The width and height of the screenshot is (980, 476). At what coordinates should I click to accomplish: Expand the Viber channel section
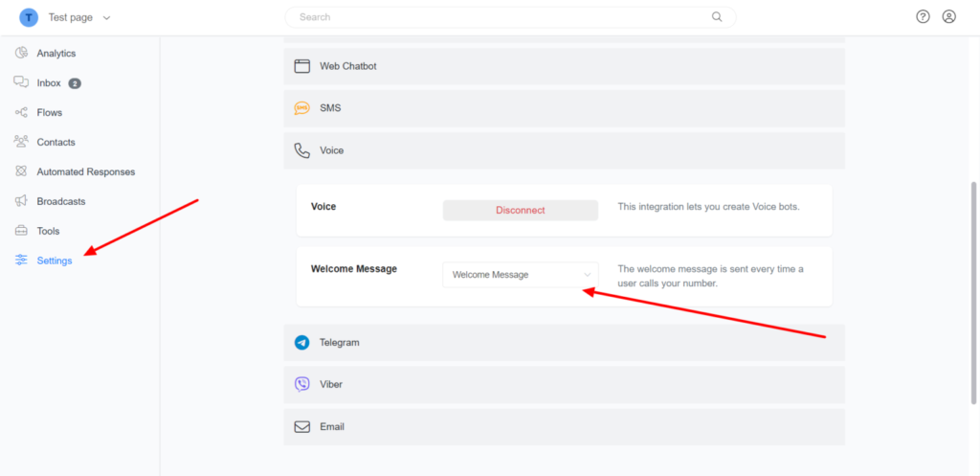(x=565, y=385)
